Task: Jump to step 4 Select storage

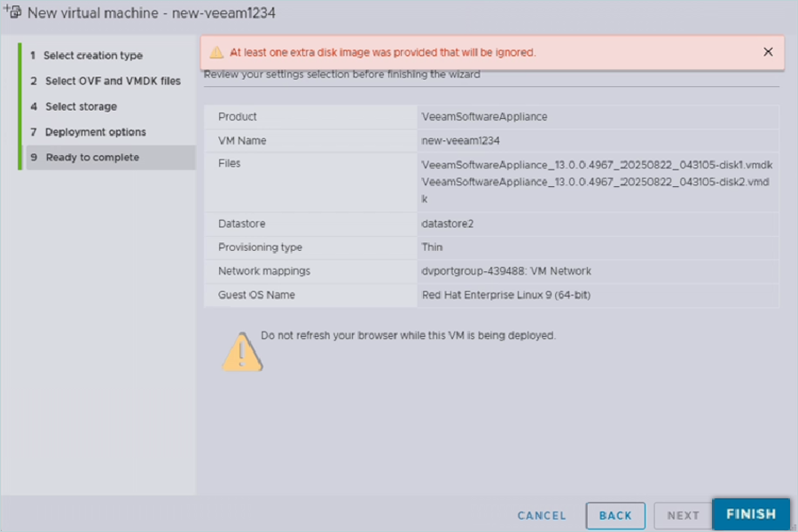Action: click(81, 107)
